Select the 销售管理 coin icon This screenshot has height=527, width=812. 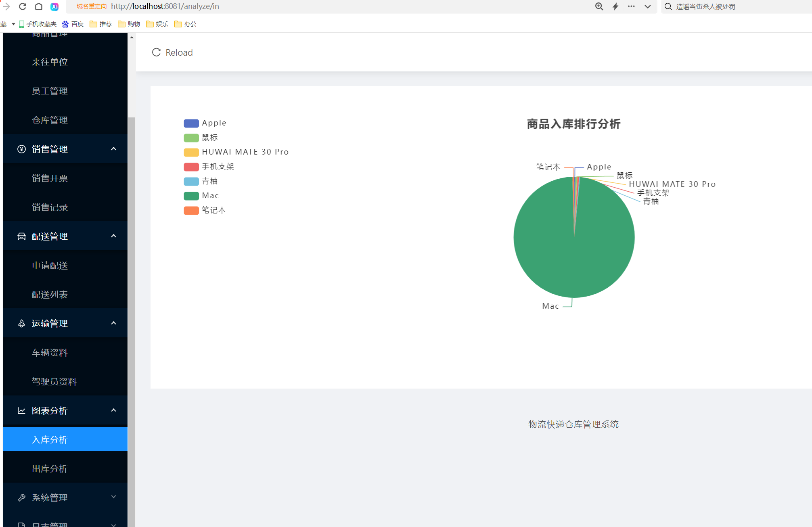[21, 148]
